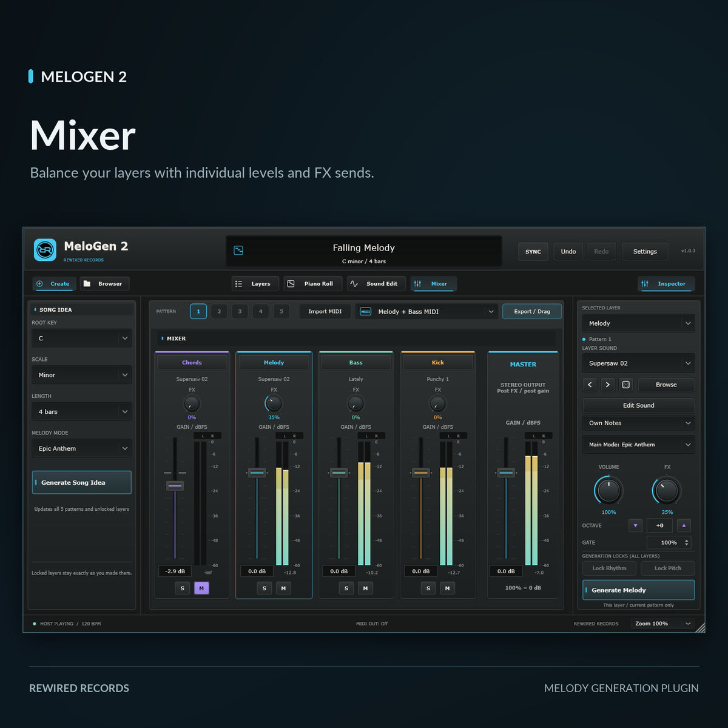Click the Gate 100% stepper field

point(669,542)
